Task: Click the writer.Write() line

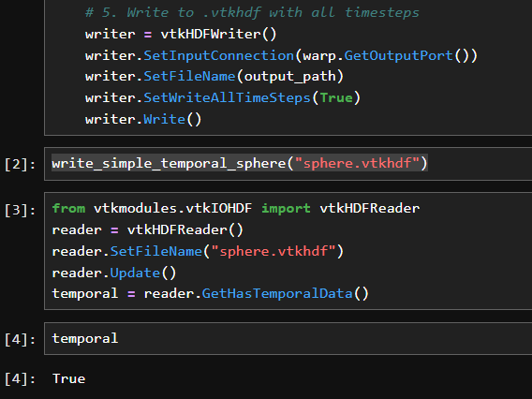Action: [143, 119]
